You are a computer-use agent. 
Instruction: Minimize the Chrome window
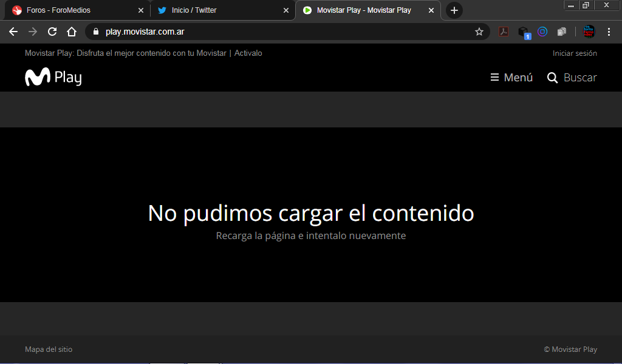(571, 5)
